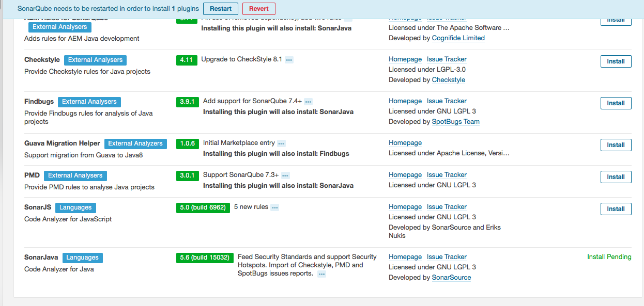
Task: Open the Checkstyle Issue Tracker link
Action: 447,59
